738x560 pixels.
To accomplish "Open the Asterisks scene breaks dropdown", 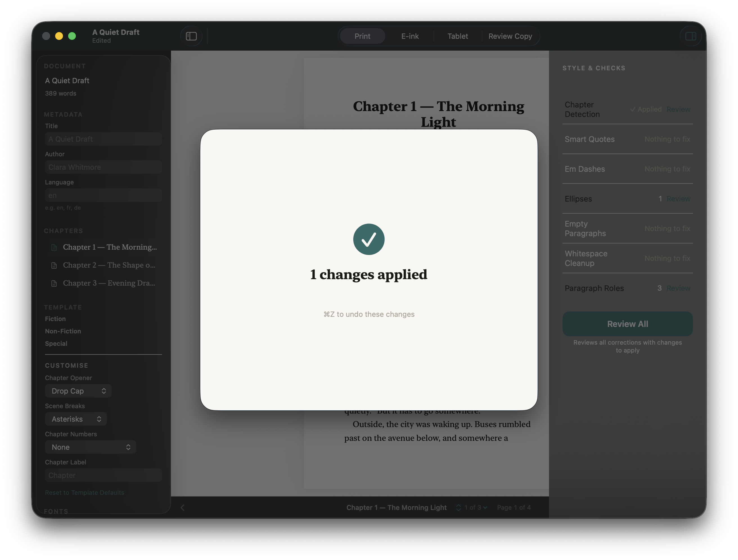I will point(76,419).
